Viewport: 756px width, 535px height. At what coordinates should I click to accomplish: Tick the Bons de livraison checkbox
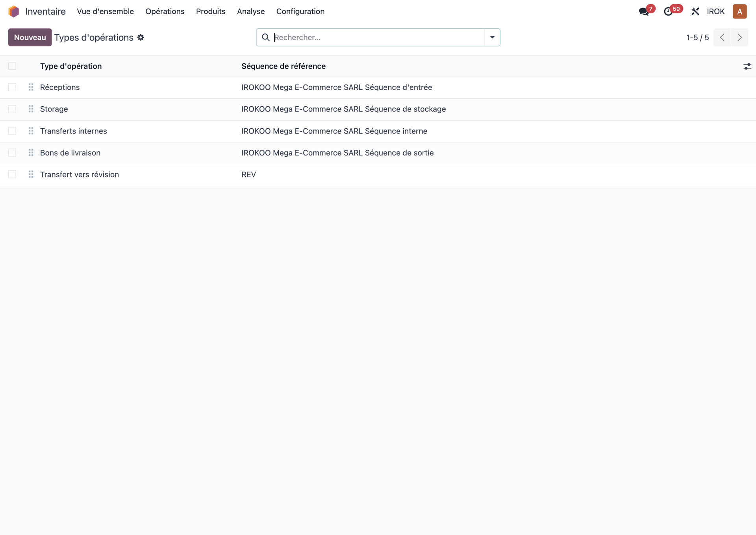pos(12,153)
